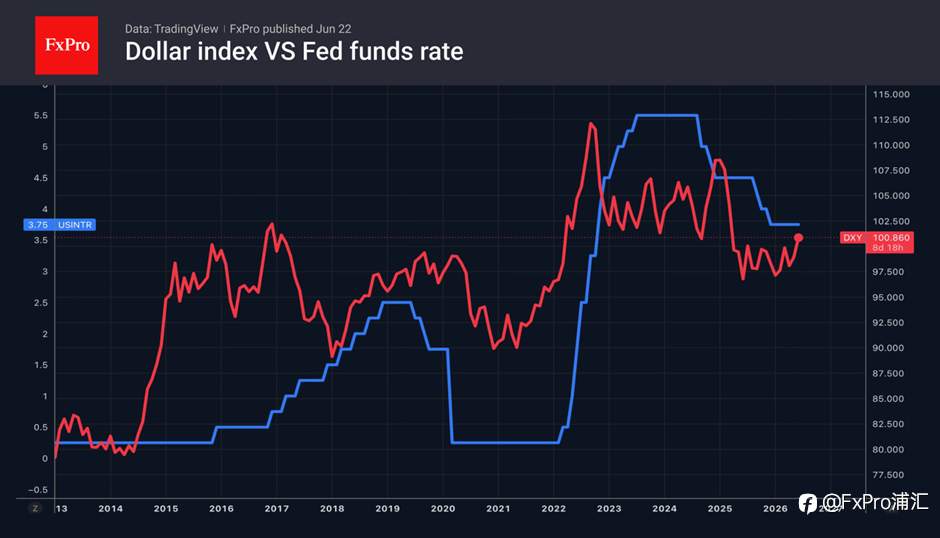Select the 2016 label on the time axis
Screen dimensions: 940x538
tap(221, 509)
